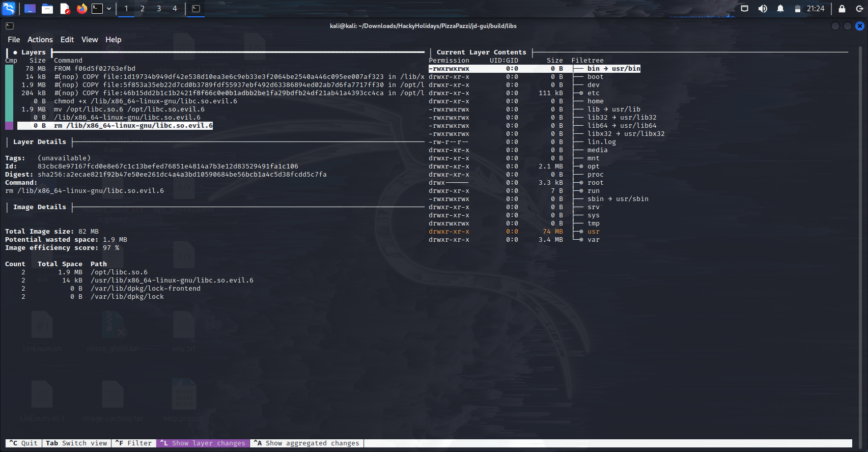Select the sbin → usr/sbin entry
The height and width of the screenshot is (452, 868).
pyautogui.click(x=618, y=199)
